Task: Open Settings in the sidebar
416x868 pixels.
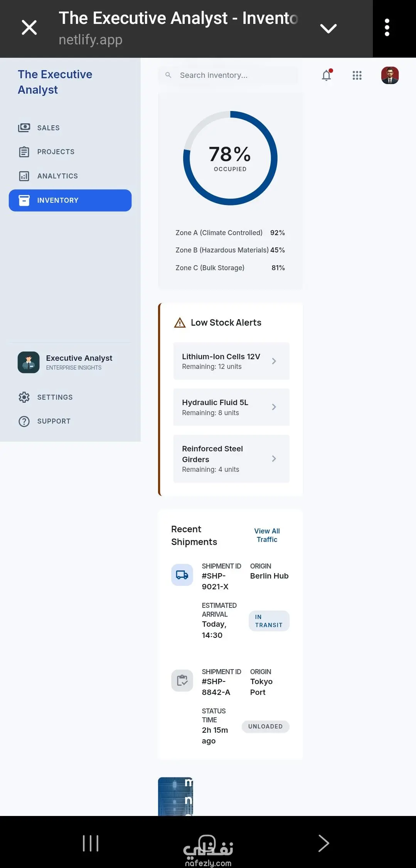Action: tap(55, 397)
